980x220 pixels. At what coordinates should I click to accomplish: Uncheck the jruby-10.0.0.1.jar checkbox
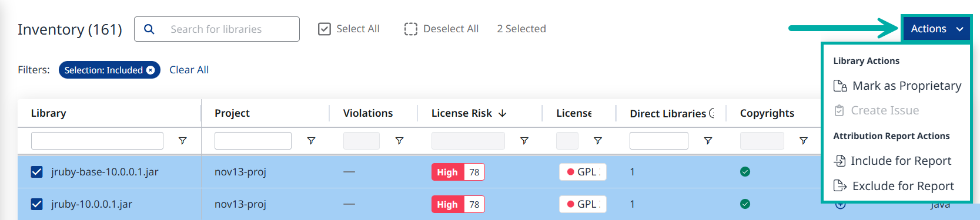(x=36, y=204)
